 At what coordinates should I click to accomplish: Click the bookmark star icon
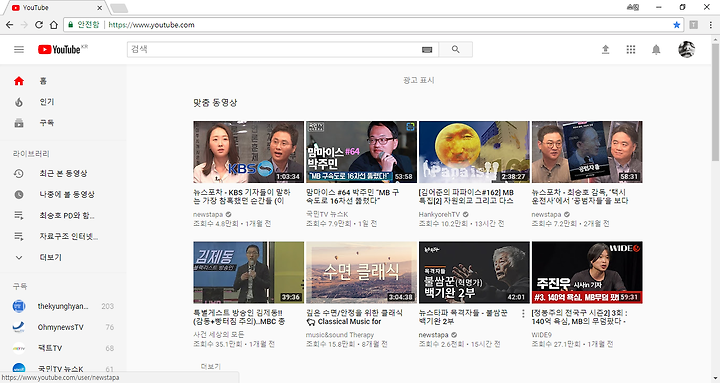[676, 25]
